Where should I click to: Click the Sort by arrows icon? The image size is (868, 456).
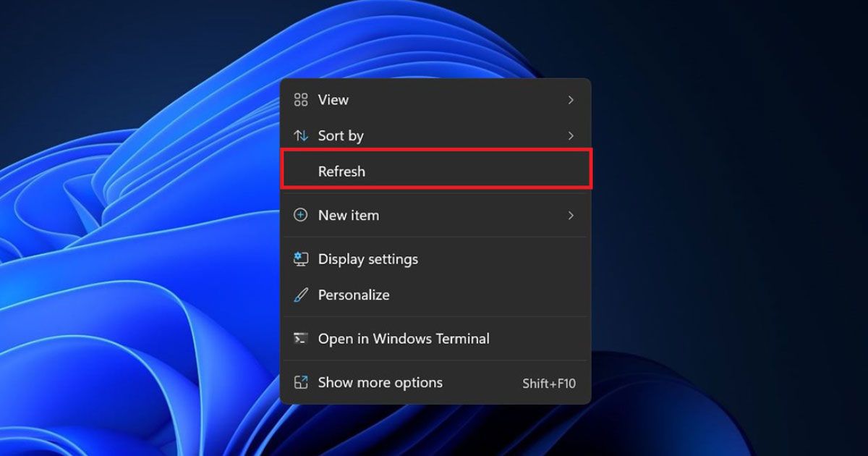[302, 135]
